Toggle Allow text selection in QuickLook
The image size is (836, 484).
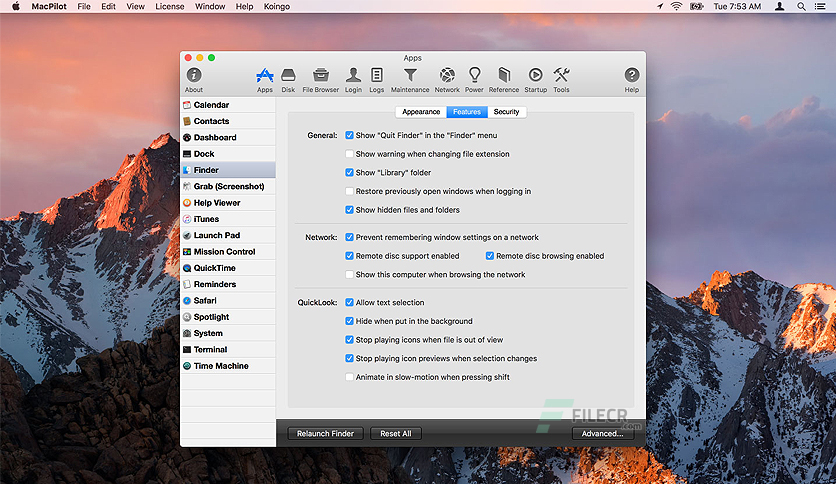[349, 302]
